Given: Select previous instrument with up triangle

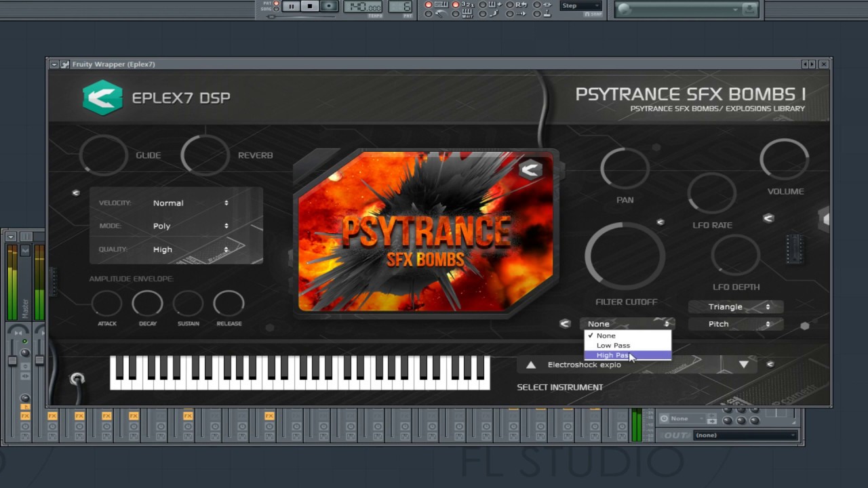Looking at the screenshot, I should [531, 365].
